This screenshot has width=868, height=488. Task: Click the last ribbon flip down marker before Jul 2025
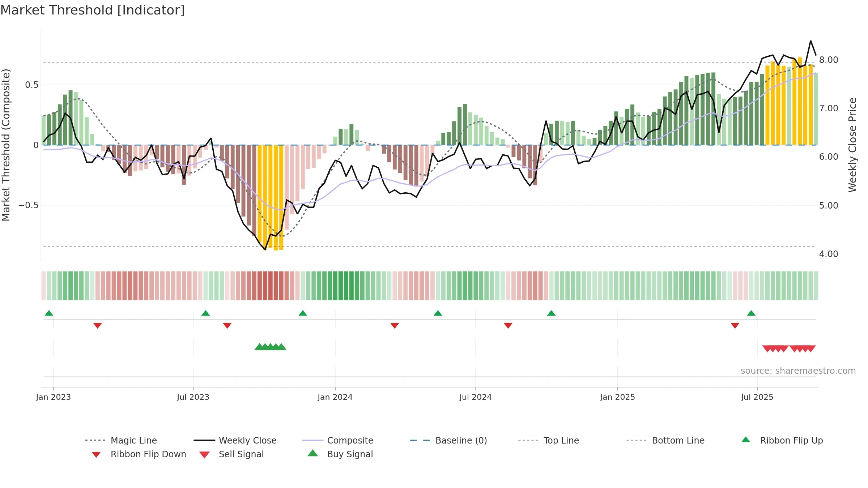(x=735, y=326)
